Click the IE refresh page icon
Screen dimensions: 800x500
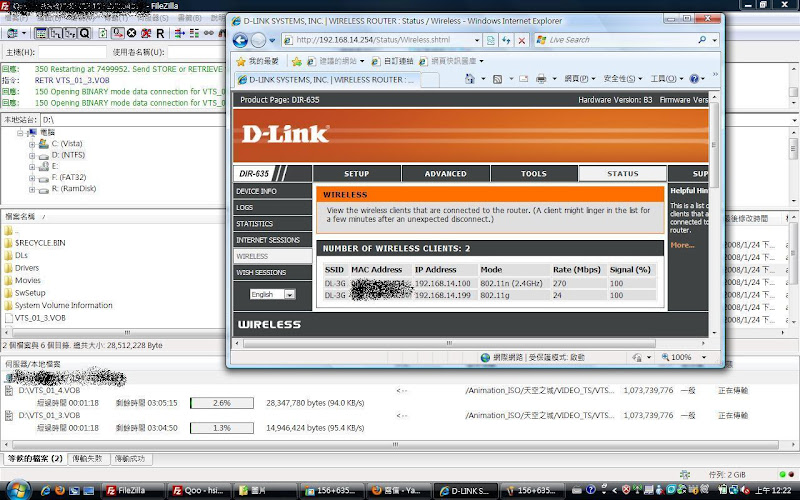[x=507, y=40]
